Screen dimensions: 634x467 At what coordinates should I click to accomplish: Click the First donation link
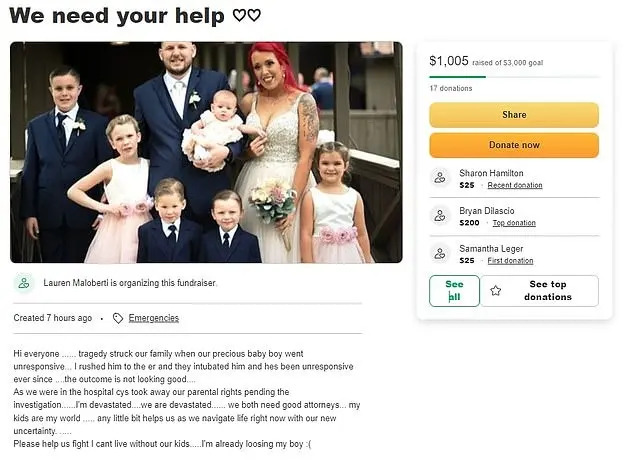[510, 261]
